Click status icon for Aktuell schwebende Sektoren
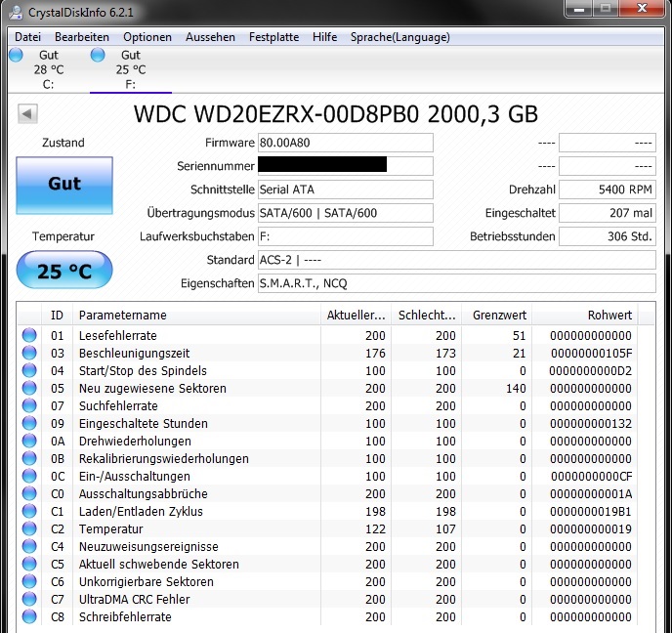The height and width of the screenshot is (633, 672). [29, 564]
